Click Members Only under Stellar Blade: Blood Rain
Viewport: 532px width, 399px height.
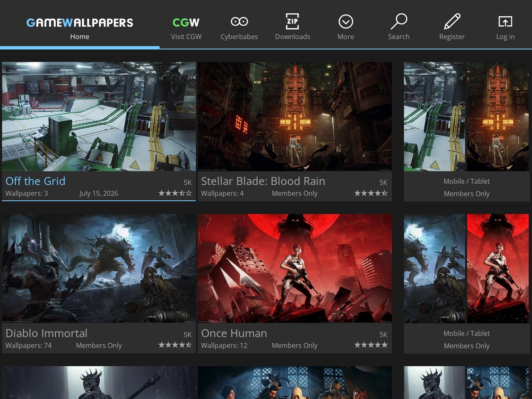point(295,193)
